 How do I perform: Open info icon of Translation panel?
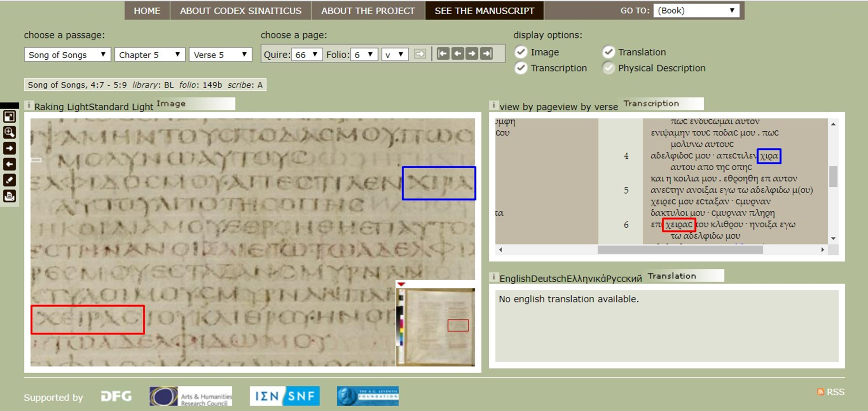(x=493, y=277)
